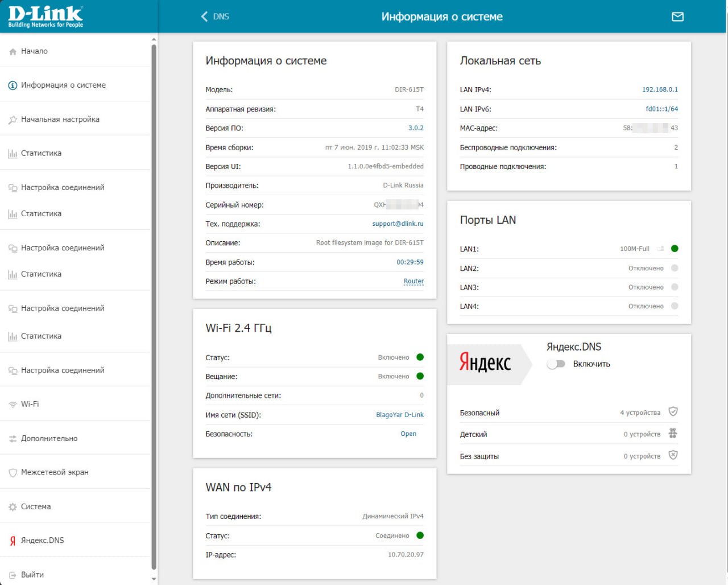Screen dimensions: 728x585
Task: Open the Дополнительно menu section label
Action: click(x=49, y=439)
